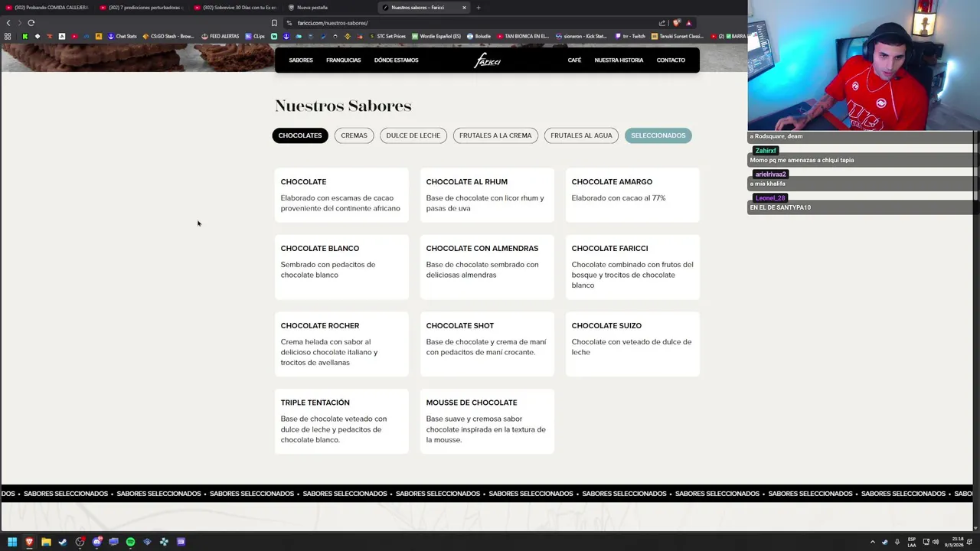Click the CHOCOLATE SHOT flavor card

pos(487,344)
